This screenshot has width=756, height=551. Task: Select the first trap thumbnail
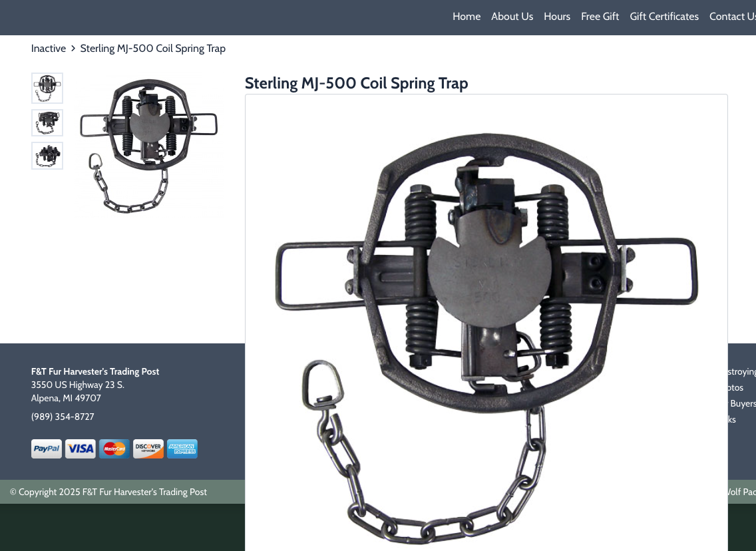[47, 89]
